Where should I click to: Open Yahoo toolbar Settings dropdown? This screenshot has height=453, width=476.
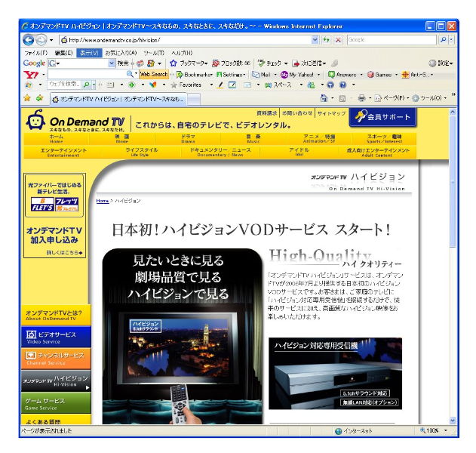[231, 75]
